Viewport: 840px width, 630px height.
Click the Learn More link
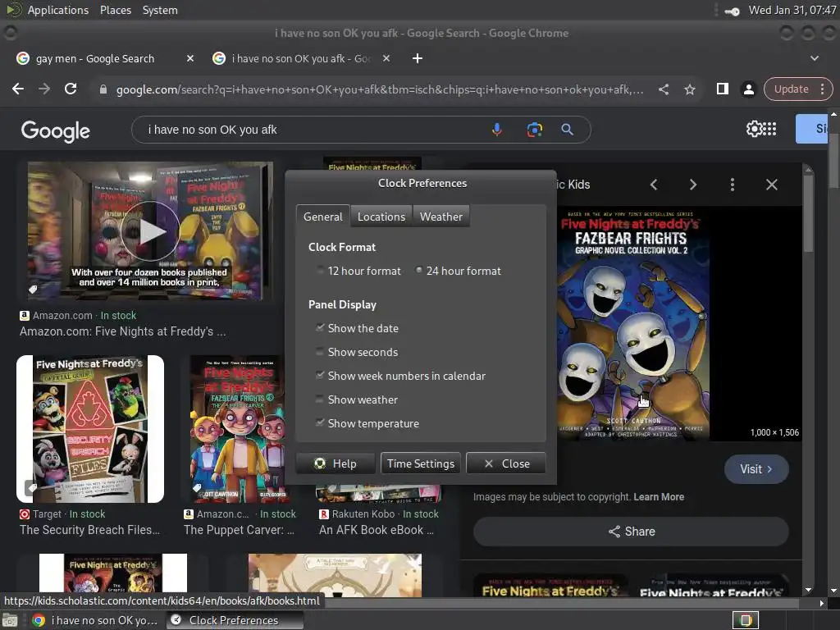tap(659, 496)
